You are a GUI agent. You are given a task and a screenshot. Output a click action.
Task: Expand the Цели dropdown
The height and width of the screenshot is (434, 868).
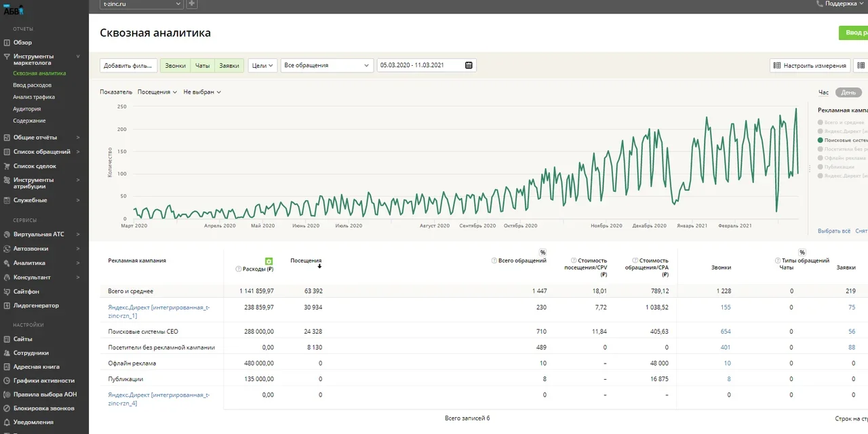(262, 66)
